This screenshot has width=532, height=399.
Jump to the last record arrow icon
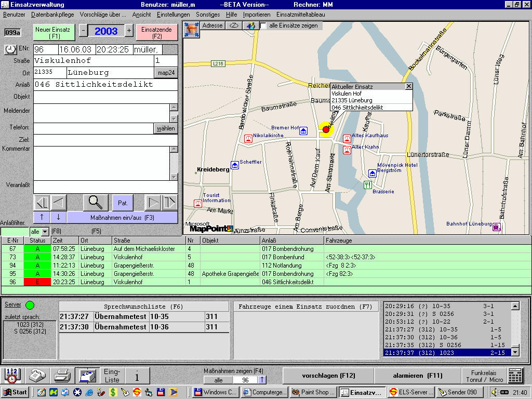[169, 202]
